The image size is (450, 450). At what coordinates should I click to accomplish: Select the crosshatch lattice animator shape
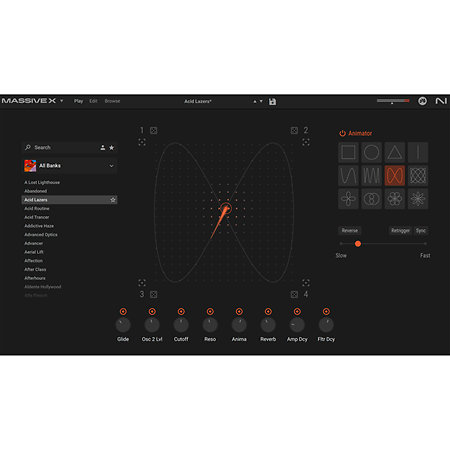(x=418, y=176)
